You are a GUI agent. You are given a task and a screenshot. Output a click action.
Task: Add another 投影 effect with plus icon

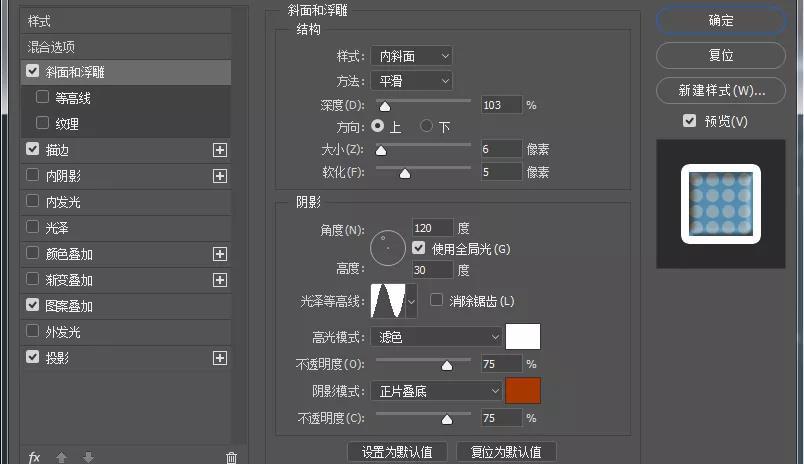click(220, 358)
